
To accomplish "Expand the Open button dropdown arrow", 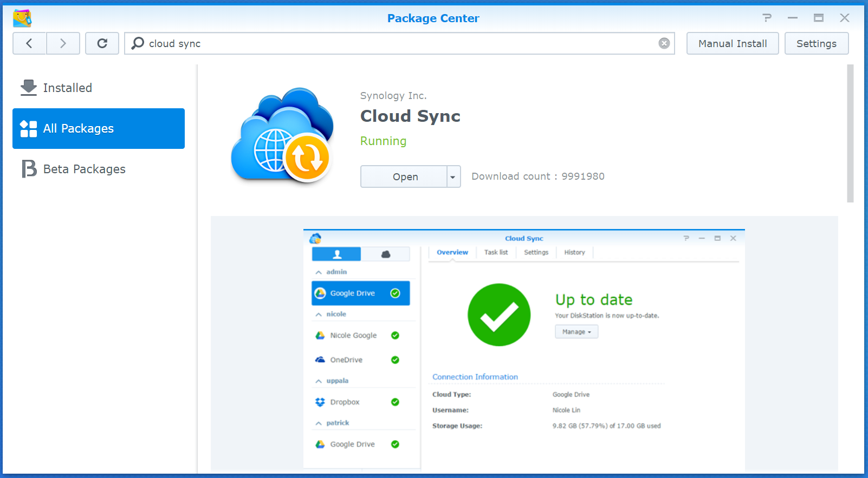I will point(453,177).
